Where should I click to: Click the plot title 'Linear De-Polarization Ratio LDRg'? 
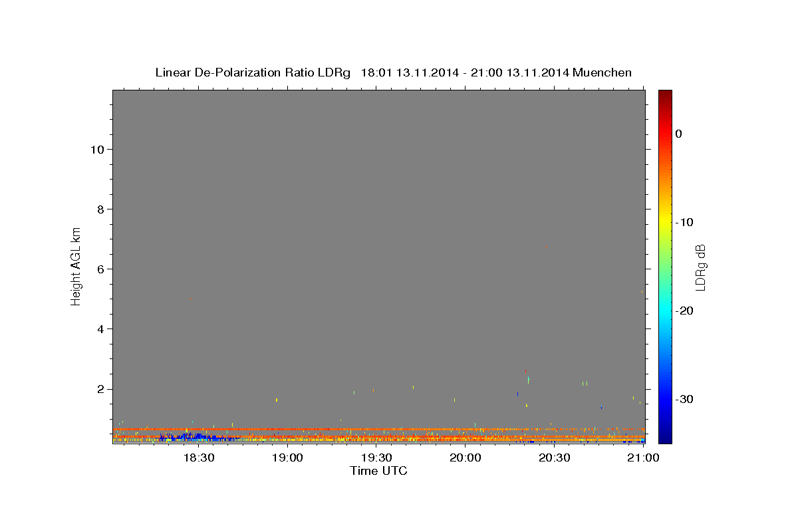pos(252,72)
